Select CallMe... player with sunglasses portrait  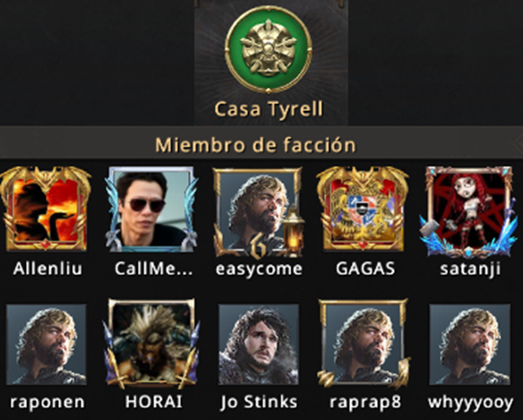coord(151,210)
